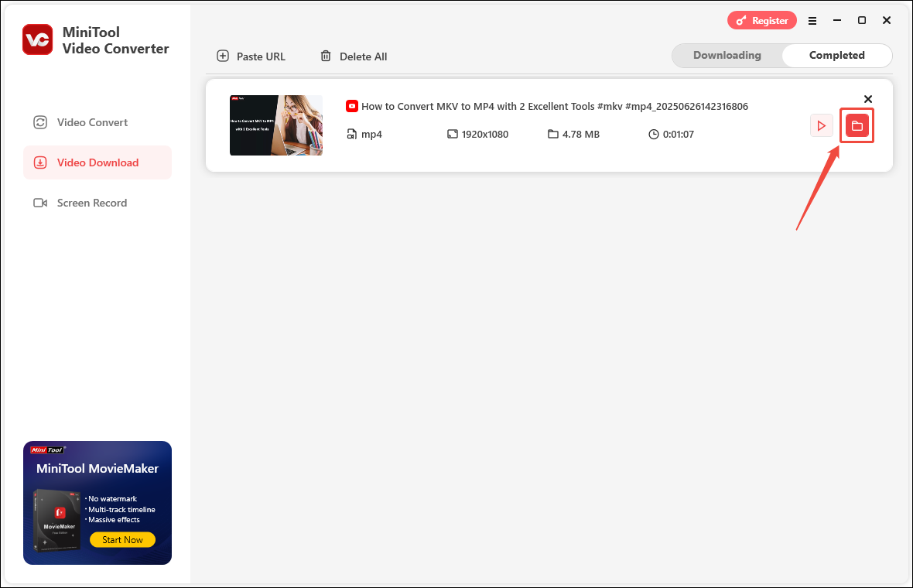Close the MiniTool Video Converter window
This screenshot has width=913, height=588.
pyautogui.click(x=886, y=20)
